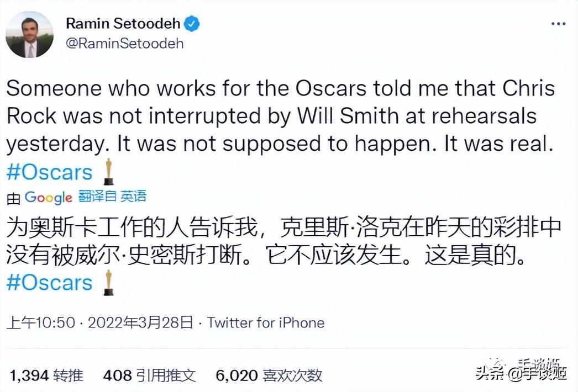The width and height of the screenshot is (578, 392).
Task: Click the display name Ramin Setoodeh
Action: pyautogui.click(x=124, y=24)
